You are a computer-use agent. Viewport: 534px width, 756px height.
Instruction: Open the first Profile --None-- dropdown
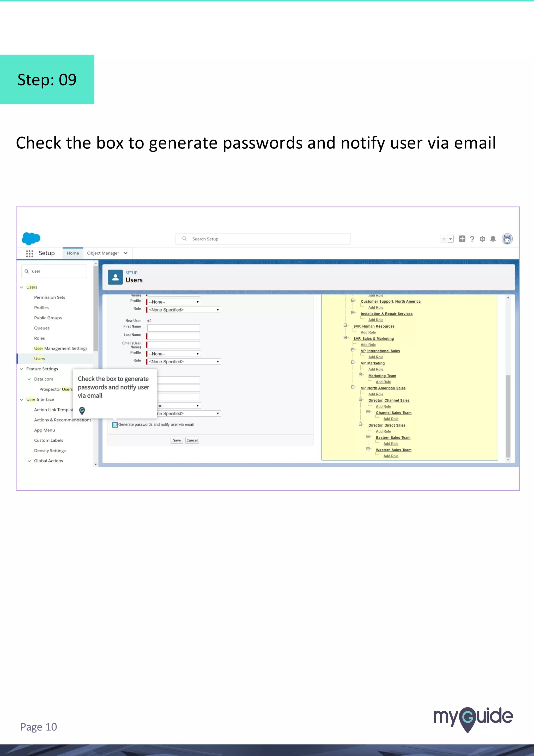174,302
